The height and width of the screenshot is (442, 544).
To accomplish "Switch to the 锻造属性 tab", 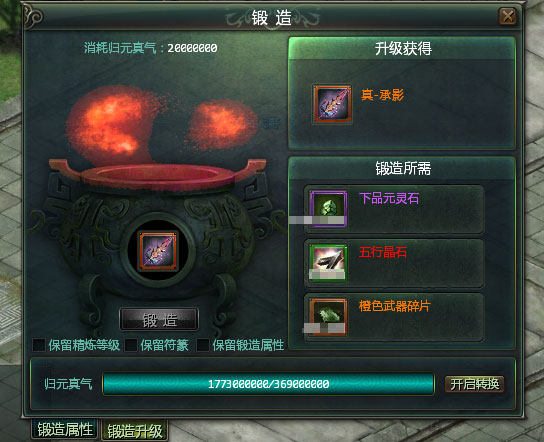I will pyautogui.click(x=65, y=430).
